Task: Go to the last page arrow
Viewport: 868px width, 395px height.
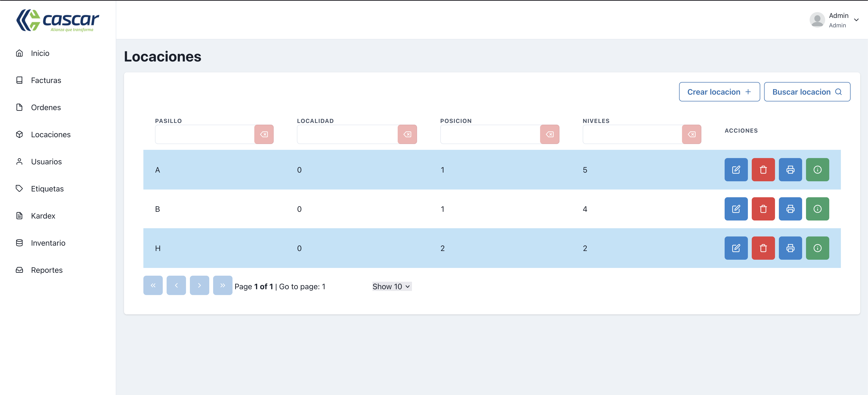Action: point(222,285)
